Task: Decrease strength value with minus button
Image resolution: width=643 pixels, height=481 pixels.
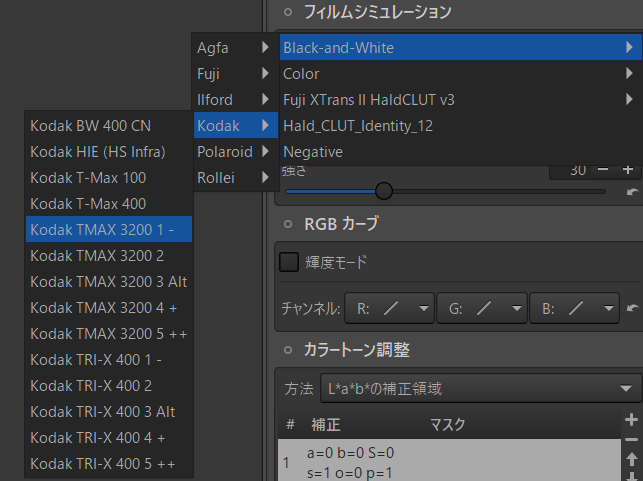Action: click(x=603, y=169)
